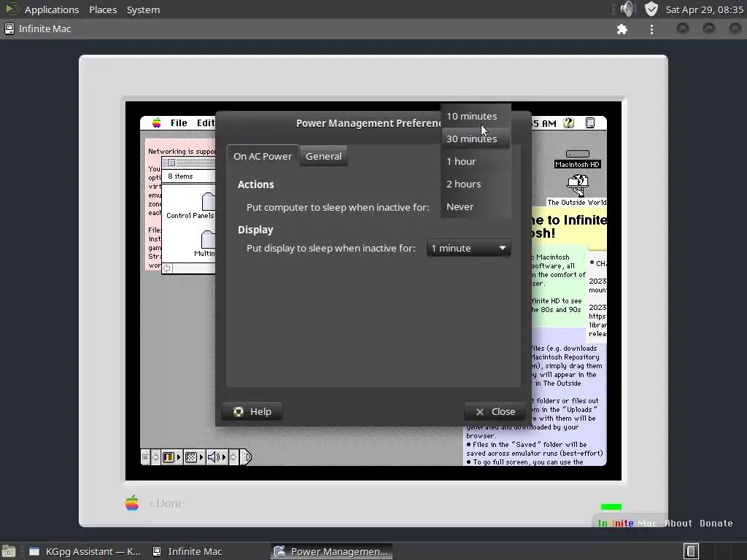Click the Help button in Power Management
Viewport: 747px width, 560px height.
pyautogui.click(x=252, y=411)
